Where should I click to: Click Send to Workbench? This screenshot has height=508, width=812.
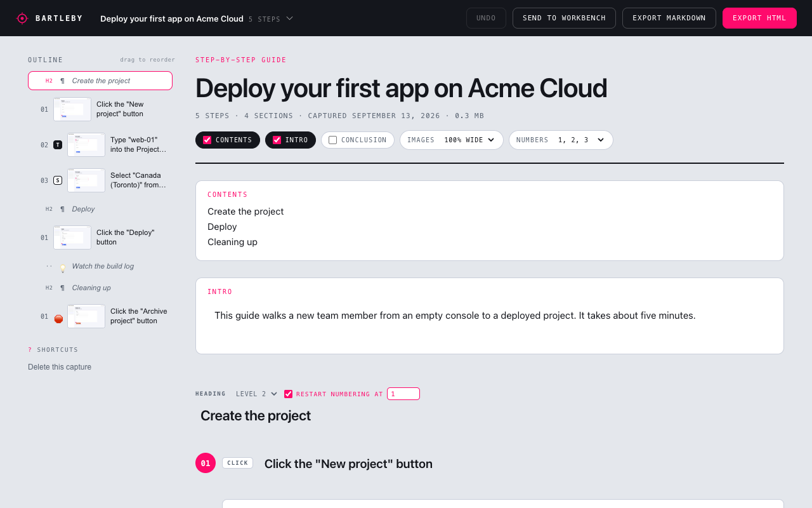coord(564,18)
